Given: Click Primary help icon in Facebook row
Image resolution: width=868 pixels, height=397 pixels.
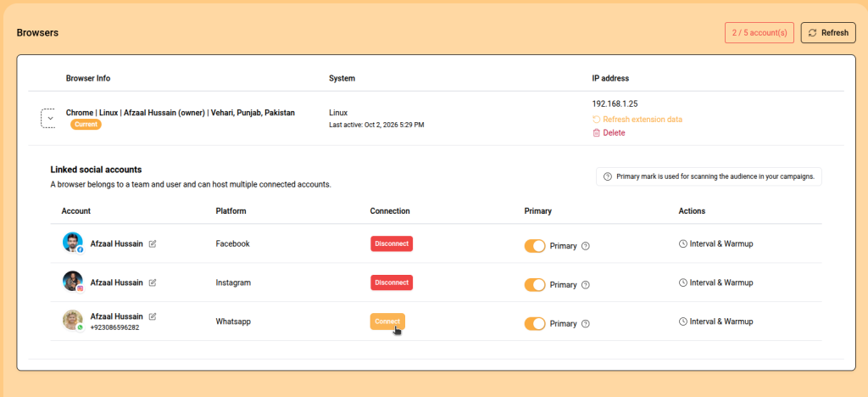Looking at the screenshot, I should tap(586, 246).
